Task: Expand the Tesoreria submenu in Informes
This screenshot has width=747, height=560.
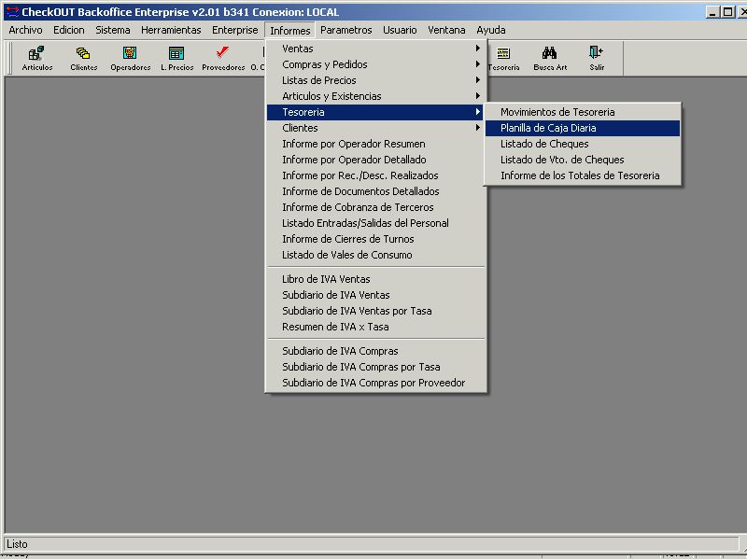Action: tap(376, 112)
